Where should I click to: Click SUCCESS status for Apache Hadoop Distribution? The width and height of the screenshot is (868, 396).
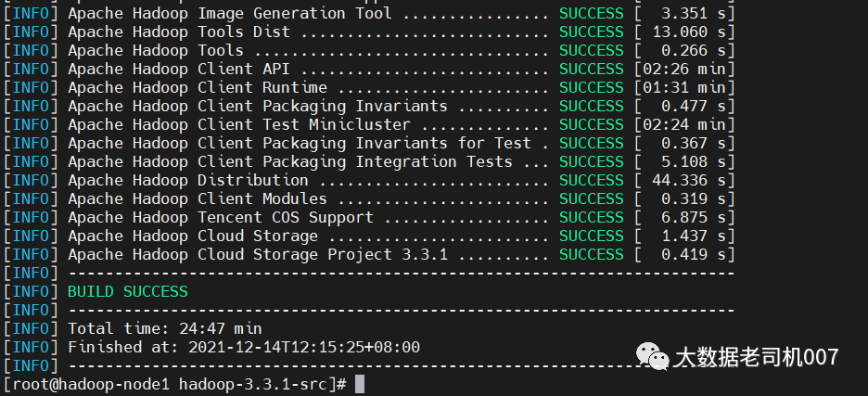coord(591,180)
